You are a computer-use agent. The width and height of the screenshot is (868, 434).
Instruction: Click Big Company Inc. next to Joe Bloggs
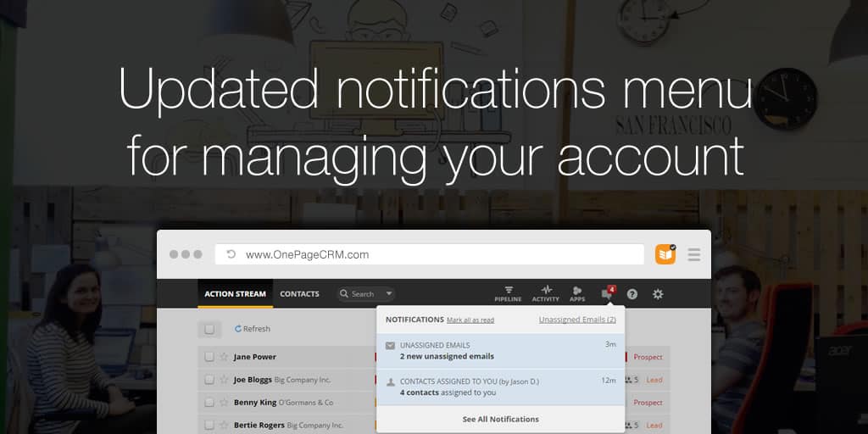click(303, 380)
